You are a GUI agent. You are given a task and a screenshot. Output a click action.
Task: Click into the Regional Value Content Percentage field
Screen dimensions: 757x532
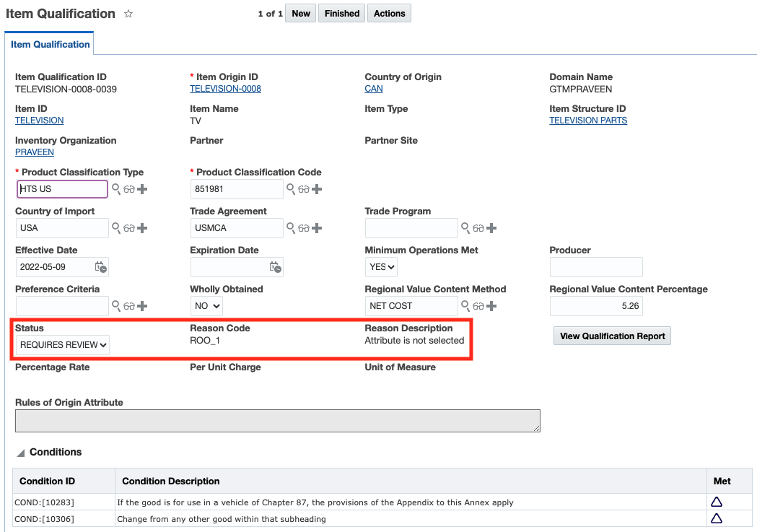coord(596,306)
